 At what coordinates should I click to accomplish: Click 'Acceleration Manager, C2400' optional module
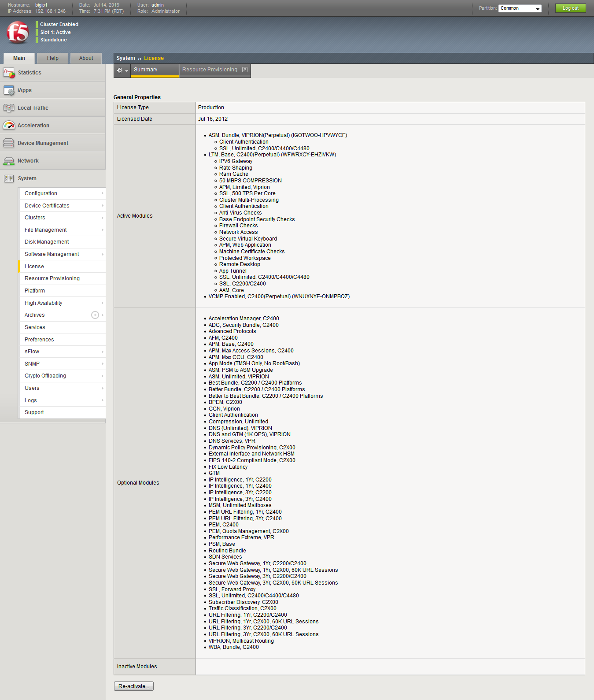(244, 319)
